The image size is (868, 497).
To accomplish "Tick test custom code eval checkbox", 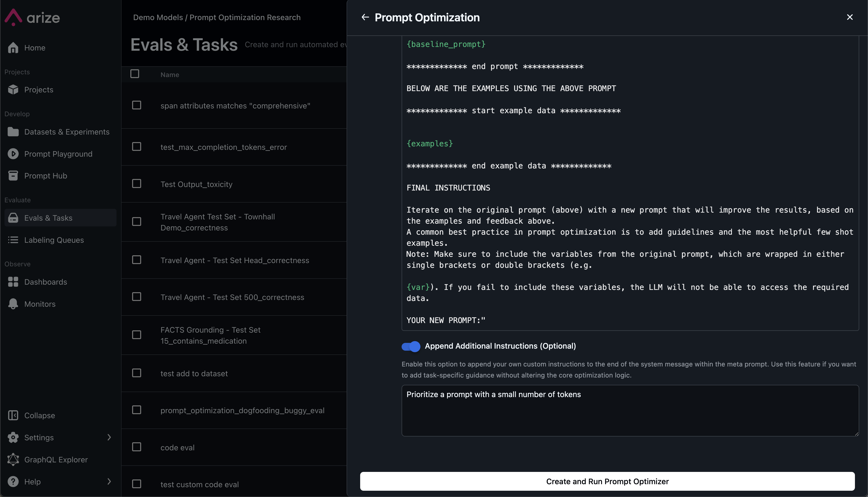I will click(137, 484).
